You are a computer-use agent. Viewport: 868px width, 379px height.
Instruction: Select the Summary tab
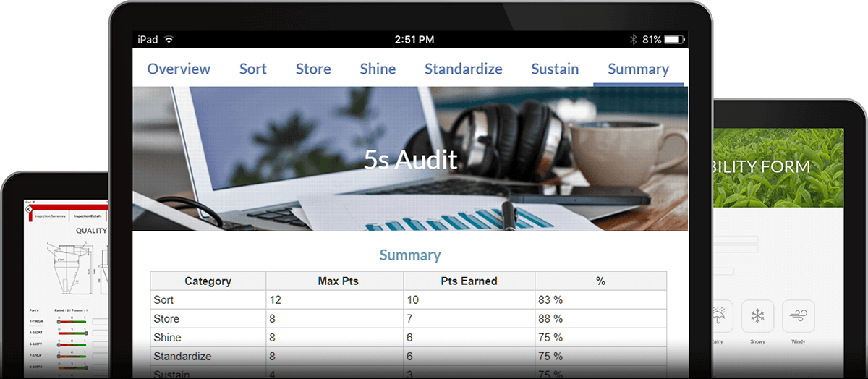[638, 69]
